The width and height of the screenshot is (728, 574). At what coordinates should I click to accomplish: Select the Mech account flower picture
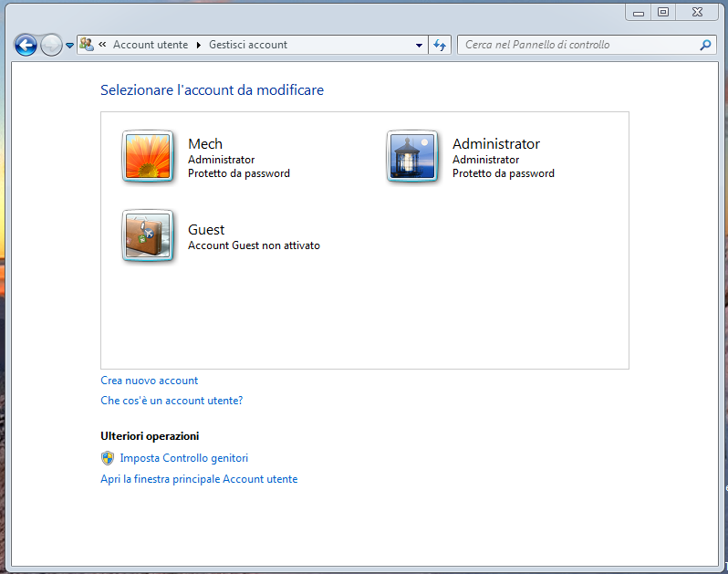[148, 157]
